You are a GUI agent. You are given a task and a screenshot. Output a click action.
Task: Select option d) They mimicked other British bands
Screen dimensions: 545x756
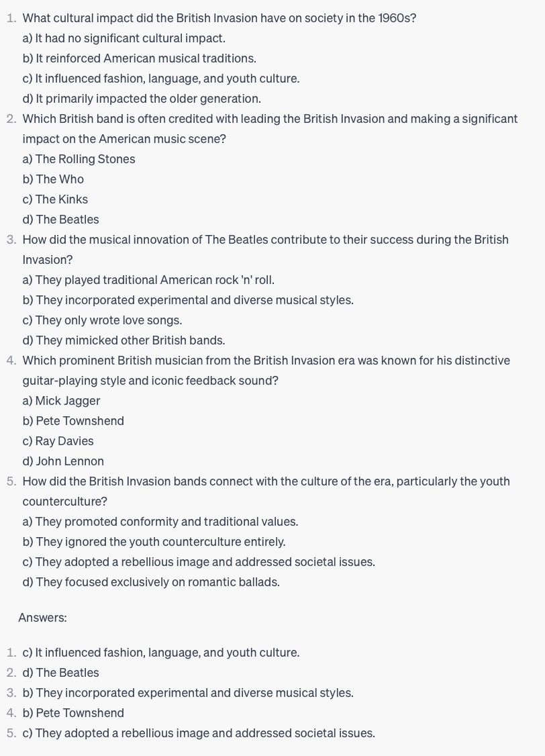124,341
